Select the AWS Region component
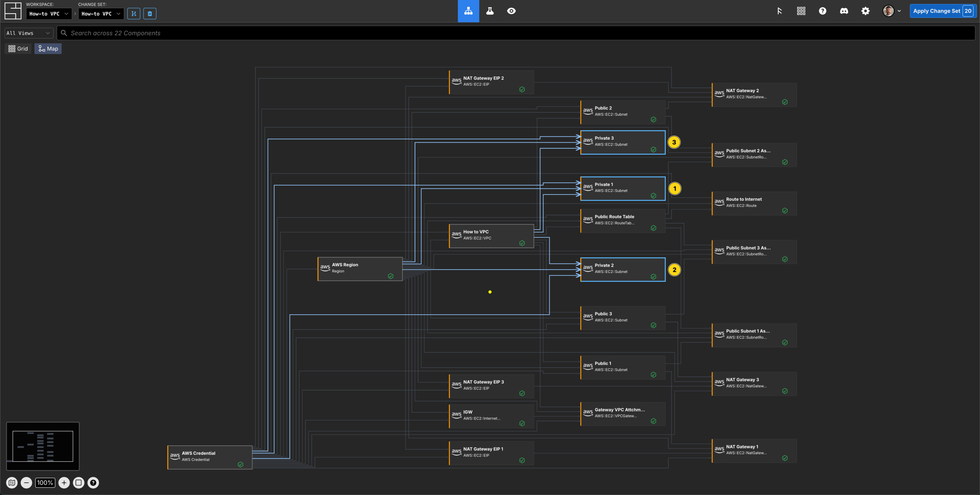The width and height of the screenshot is (980, 495). (360, 269)
